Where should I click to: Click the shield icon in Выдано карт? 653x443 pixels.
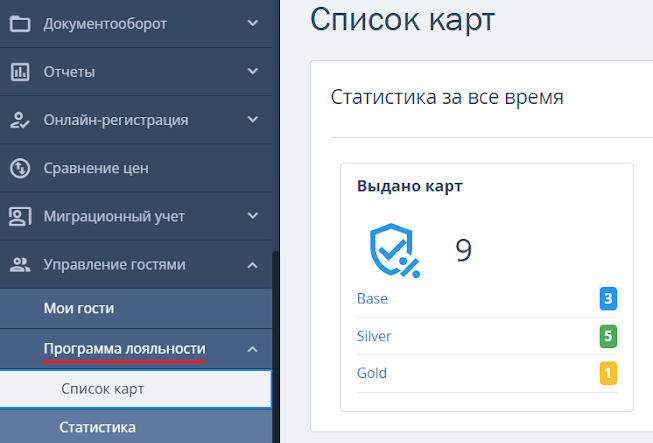[393, 251]
